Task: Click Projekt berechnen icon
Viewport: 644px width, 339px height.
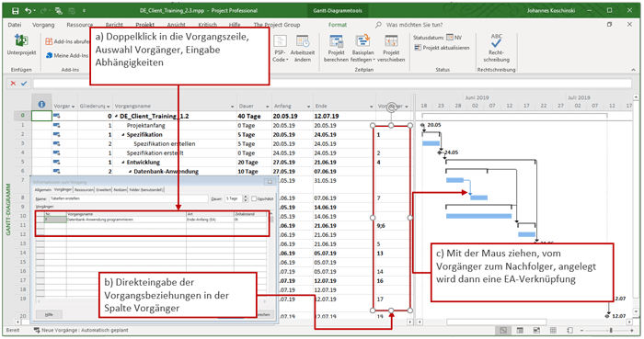Action: point(336,41)
